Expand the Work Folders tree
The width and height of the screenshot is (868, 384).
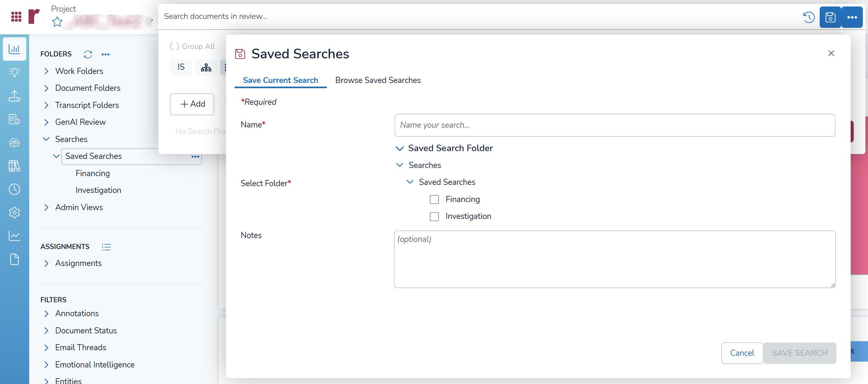point(46,71)
